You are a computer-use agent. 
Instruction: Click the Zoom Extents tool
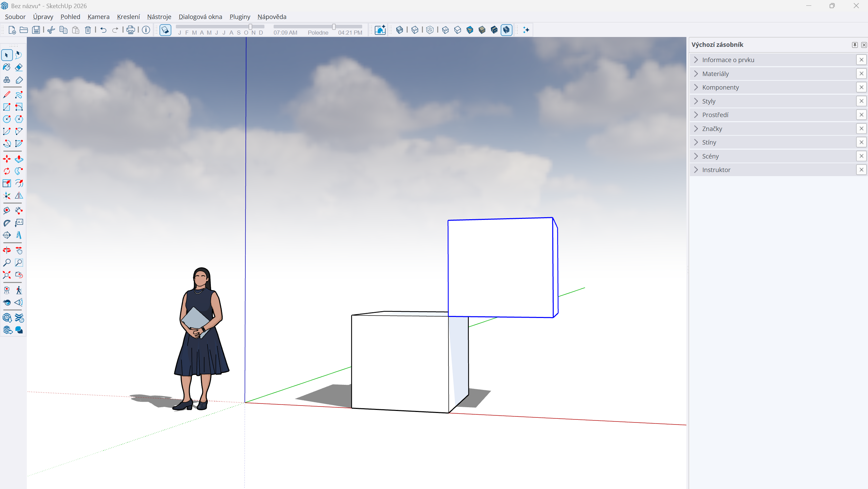click(x=7, y=275)
